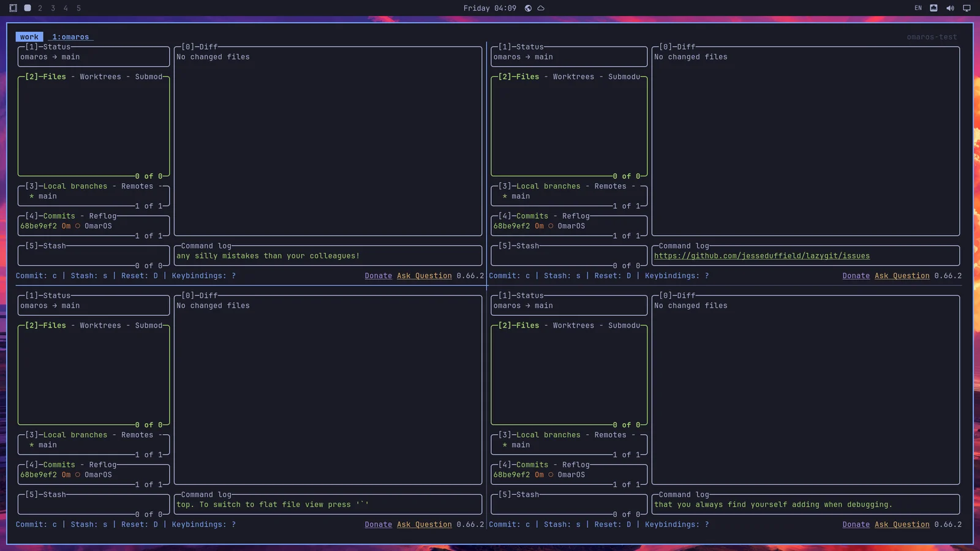Select Local branches tab in bottom-right pane
The height and width of the screenshot is (551, 980).
[x=548, y=435]
